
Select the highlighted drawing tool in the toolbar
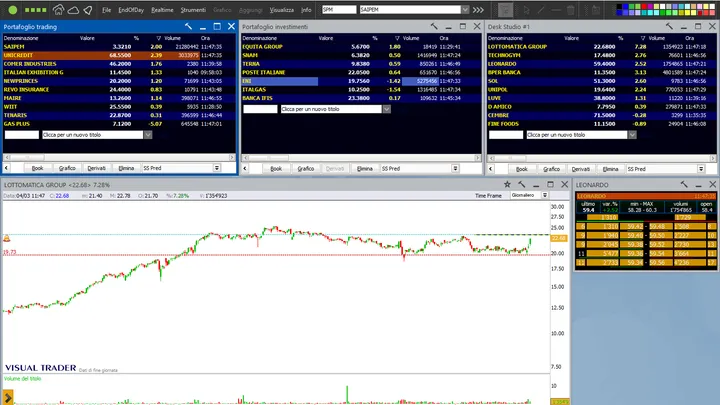coord(506,10)
